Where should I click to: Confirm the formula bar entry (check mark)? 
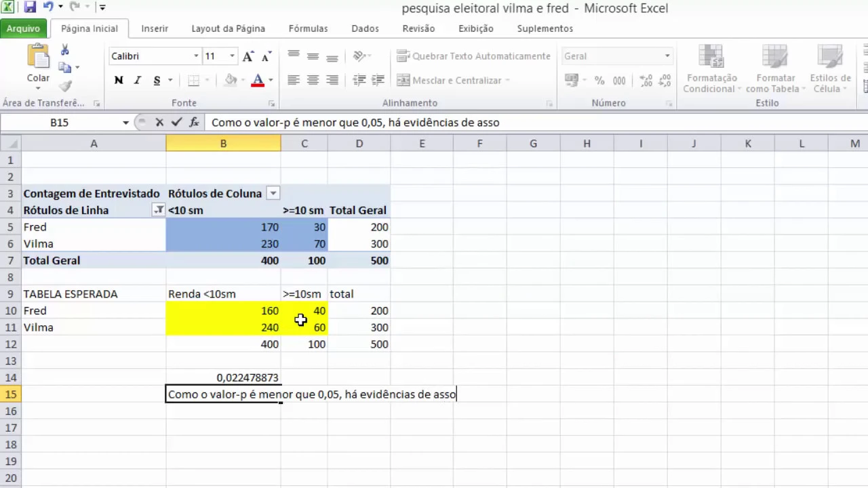[x=176, y=123]
